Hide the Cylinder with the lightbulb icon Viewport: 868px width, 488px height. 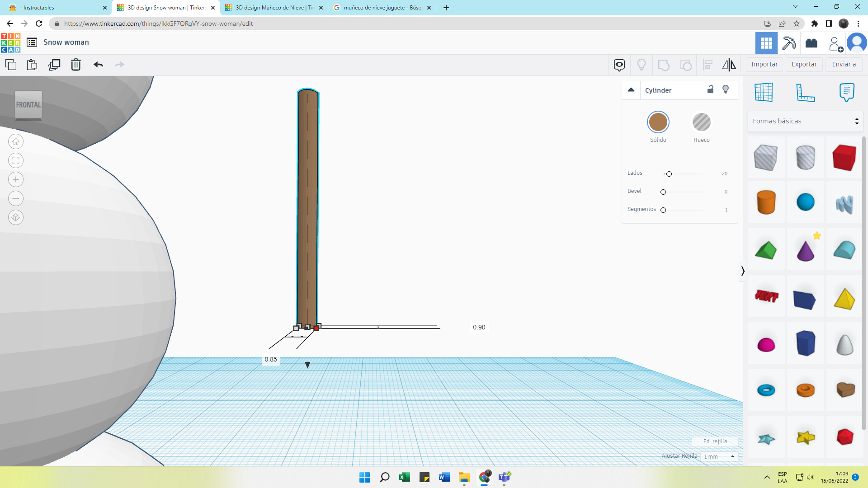[726, 89]
